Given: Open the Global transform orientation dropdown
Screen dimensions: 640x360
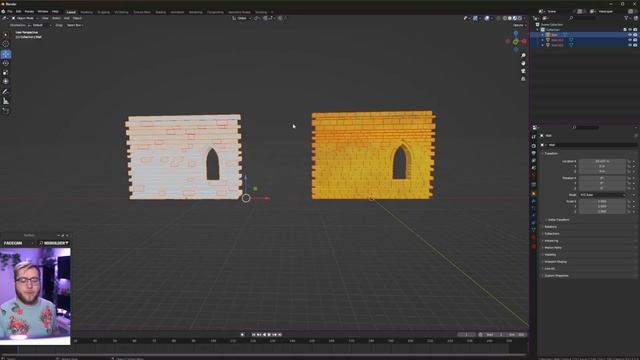Looking at the screenshot, I should 242,18.
